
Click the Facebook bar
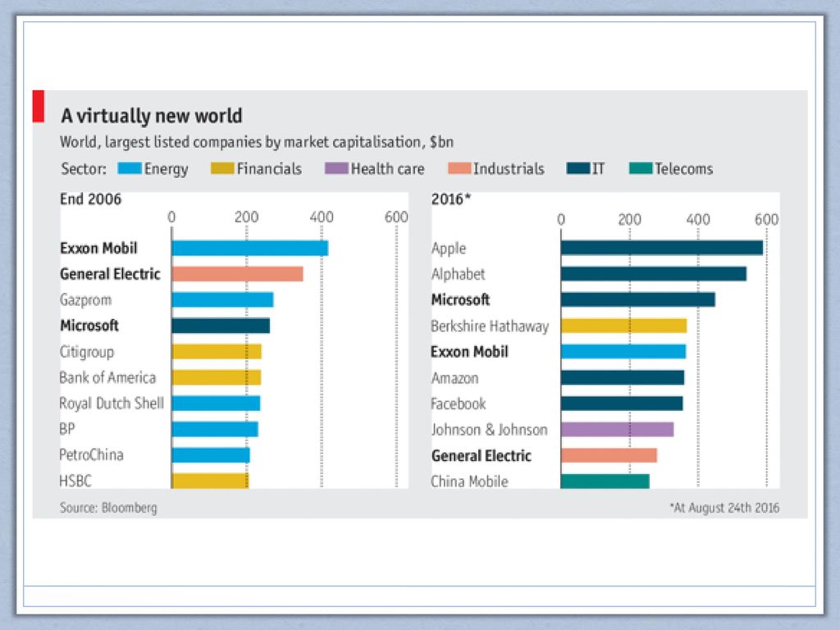[x=622, y=403]
